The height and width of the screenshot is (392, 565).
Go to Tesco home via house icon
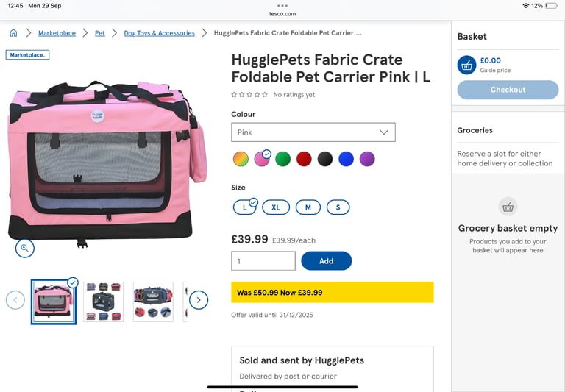pos(13,33)
